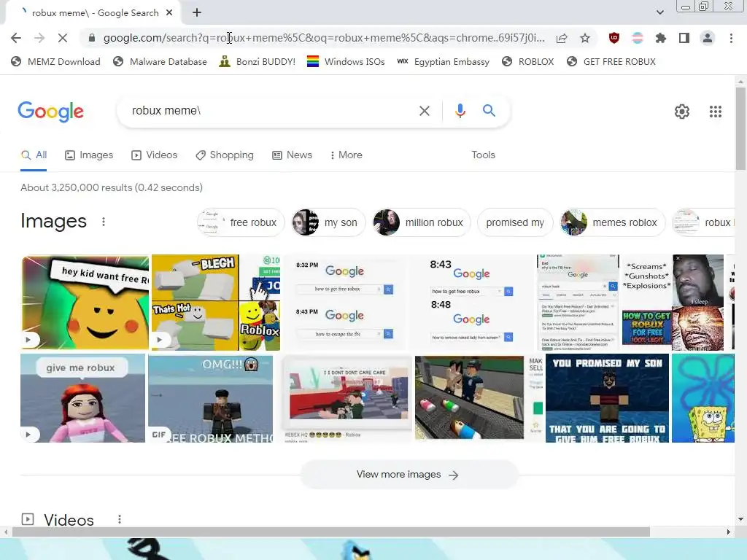Switch to Videos results tab
The width and height of the screenshot is (747, 560).
pyautogui.click(x=155, y=155)
